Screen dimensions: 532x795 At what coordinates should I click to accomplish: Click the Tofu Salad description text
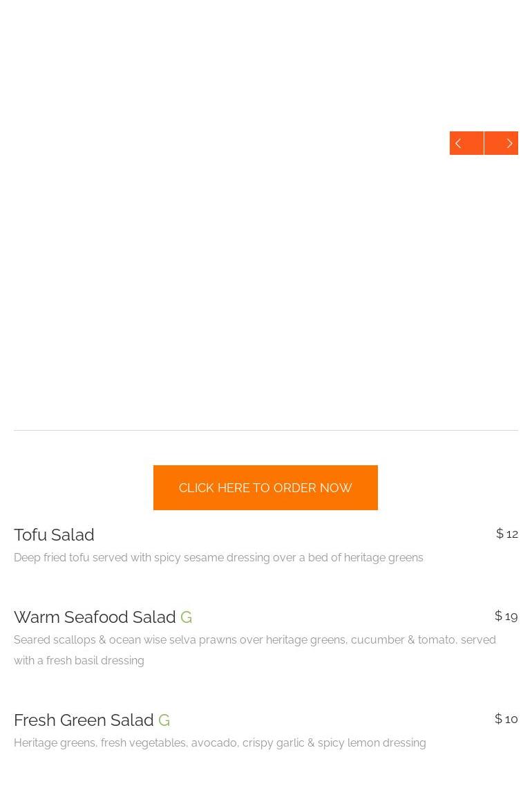click(x=218, y=558)
